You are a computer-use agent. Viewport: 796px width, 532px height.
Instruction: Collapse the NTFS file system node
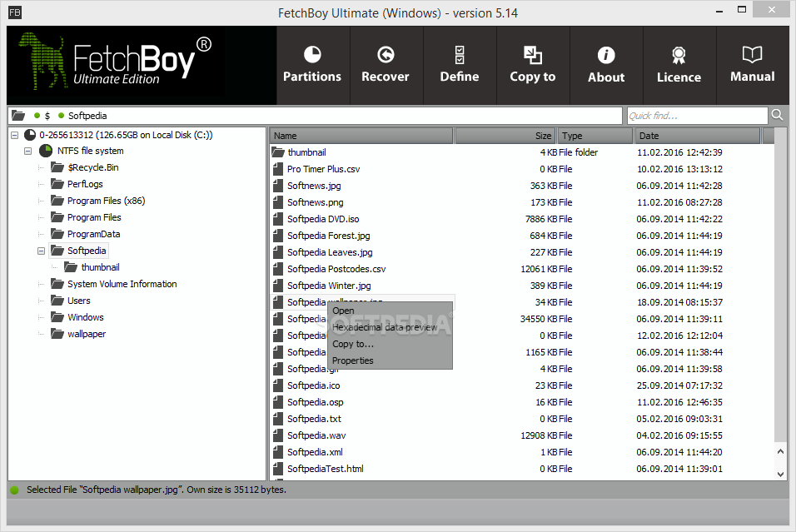coord(28,151)
